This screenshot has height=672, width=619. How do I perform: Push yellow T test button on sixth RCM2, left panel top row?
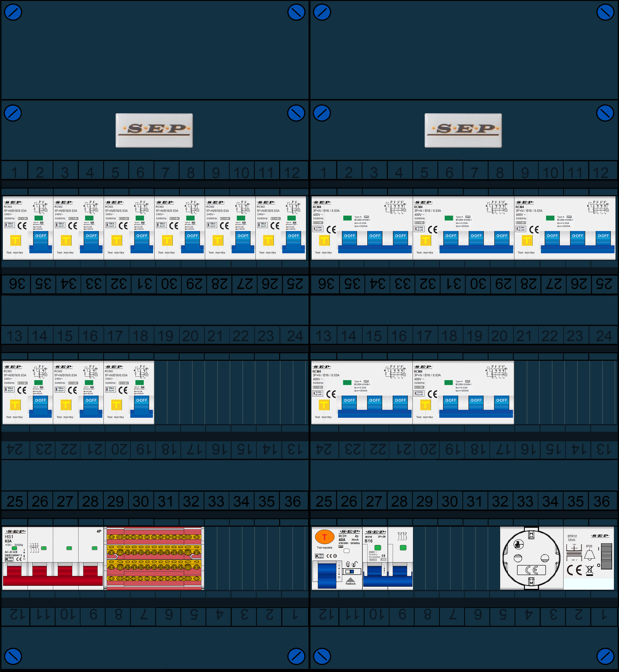tap(268, 240)
